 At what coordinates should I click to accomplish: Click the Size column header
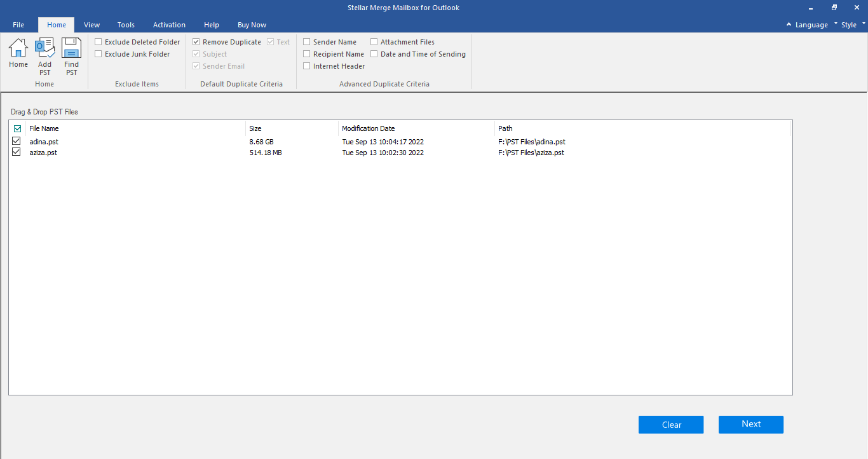tap(292, 128)
